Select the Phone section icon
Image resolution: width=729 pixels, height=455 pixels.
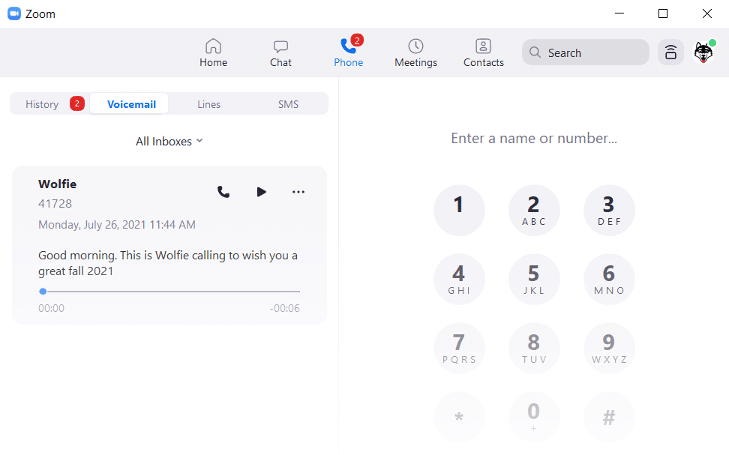[348, 46]
